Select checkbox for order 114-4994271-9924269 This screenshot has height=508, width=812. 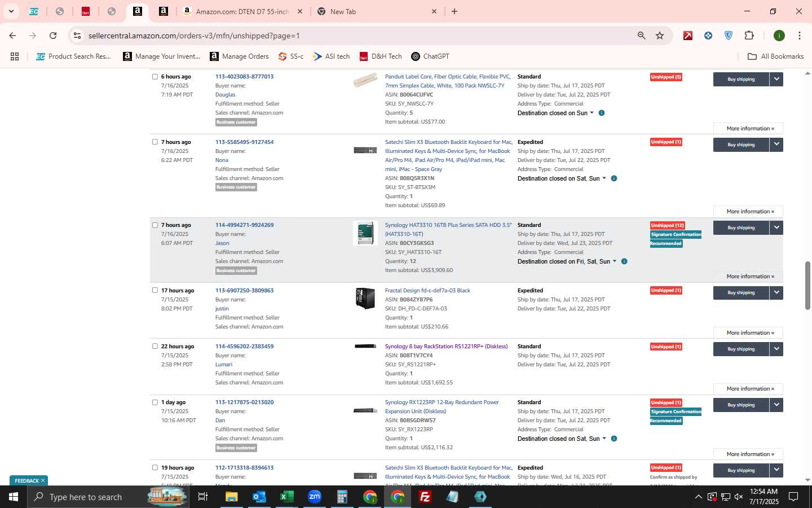tap(155, 225)
